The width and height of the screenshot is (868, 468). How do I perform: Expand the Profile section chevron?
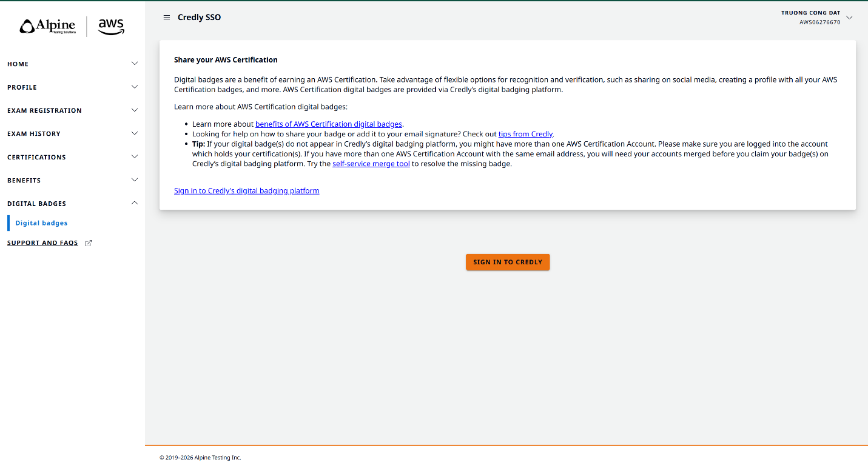coord(135,87)
